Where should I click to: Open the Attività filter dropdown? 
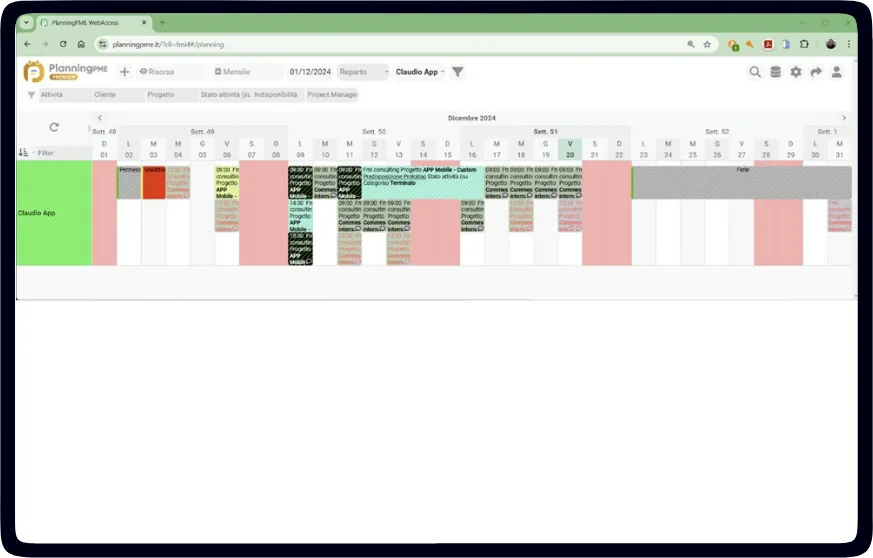click(x=65, y=95)
